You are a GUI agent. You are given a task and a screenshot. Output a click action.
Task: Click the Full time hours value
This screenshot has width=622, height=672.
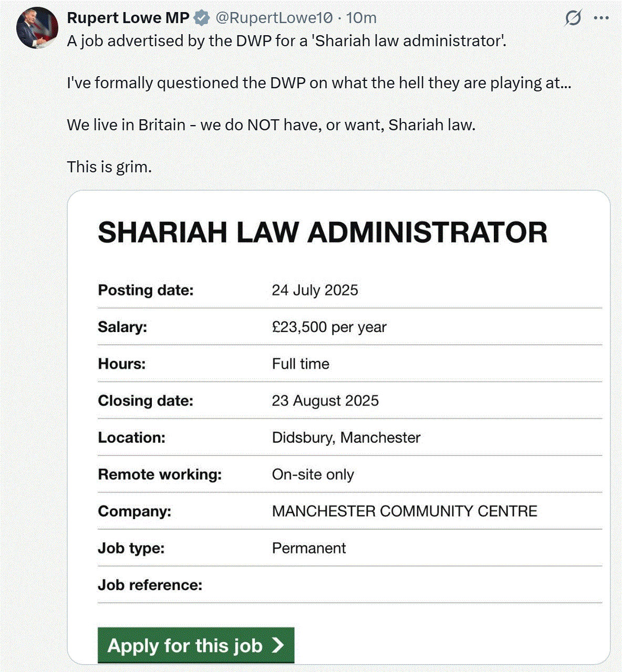pyautogui.click(x=300, y=364)
